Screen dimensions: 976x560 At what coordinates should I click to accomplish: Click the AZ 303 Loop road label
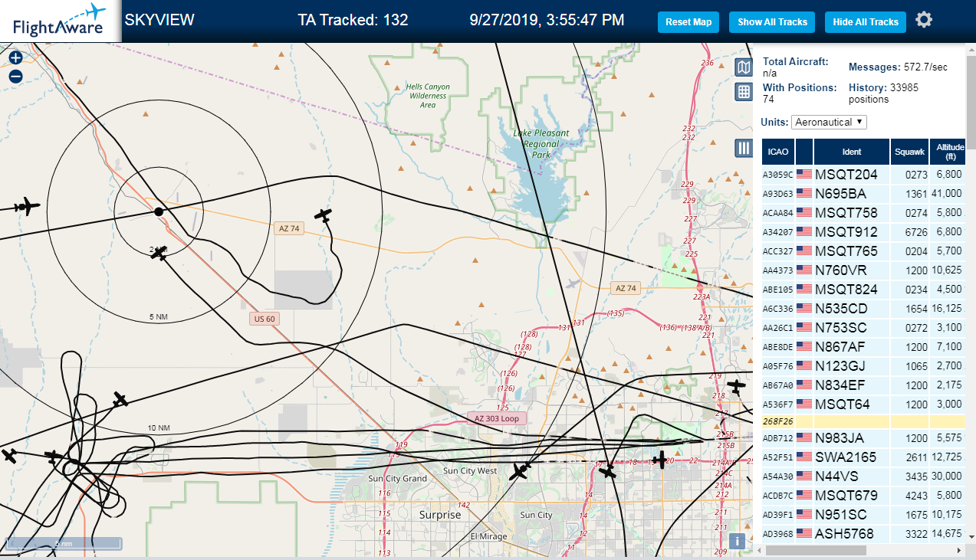click(496, 418)
